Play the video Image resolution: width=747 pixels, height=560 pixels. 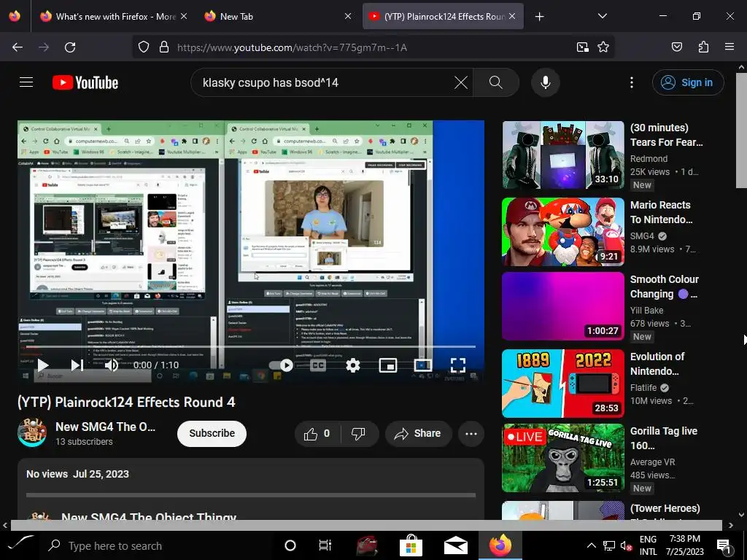(x=43, y=365)
